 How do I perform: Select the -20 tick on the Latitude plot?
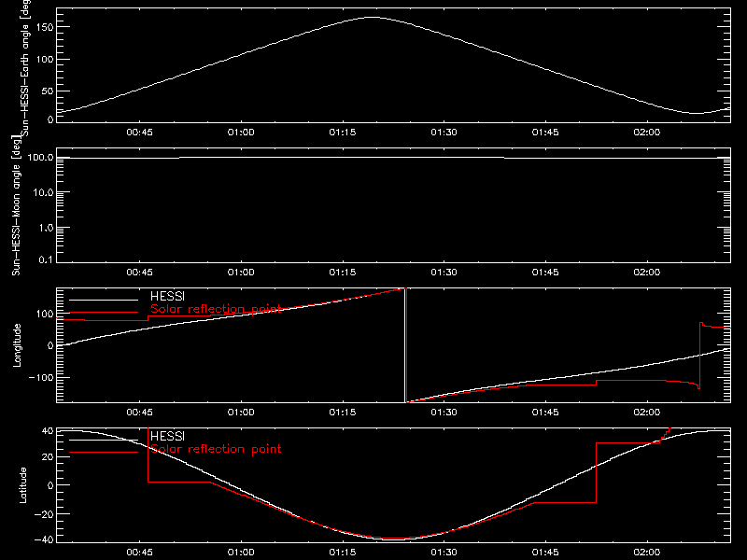pyautogui.click(x=44, y=514)
